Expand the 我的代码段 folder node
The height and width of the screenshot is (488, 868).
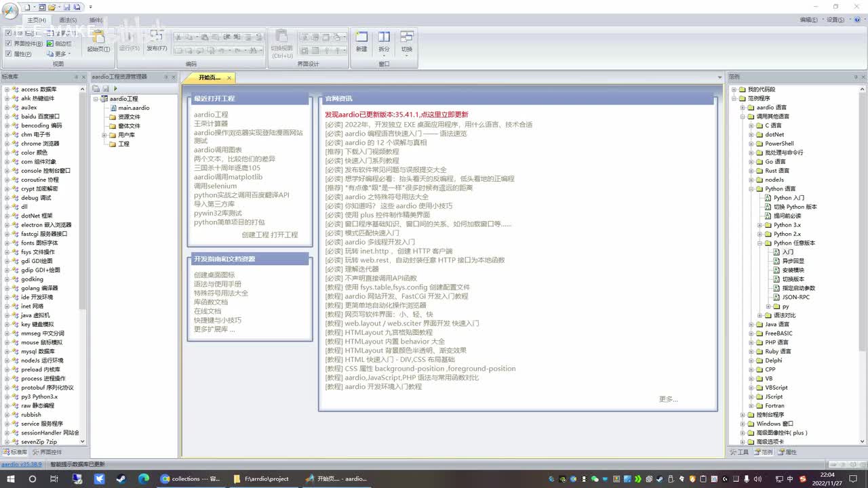[734, 89]
